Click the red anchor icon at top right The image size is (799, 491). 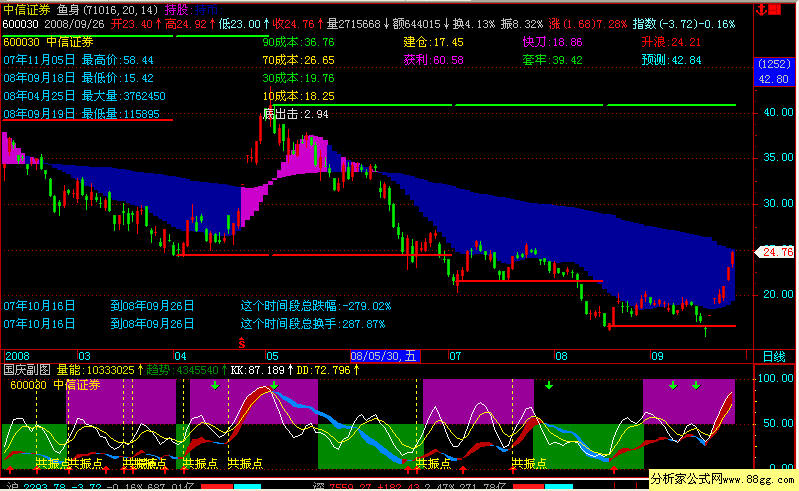(x=762, y=10)
